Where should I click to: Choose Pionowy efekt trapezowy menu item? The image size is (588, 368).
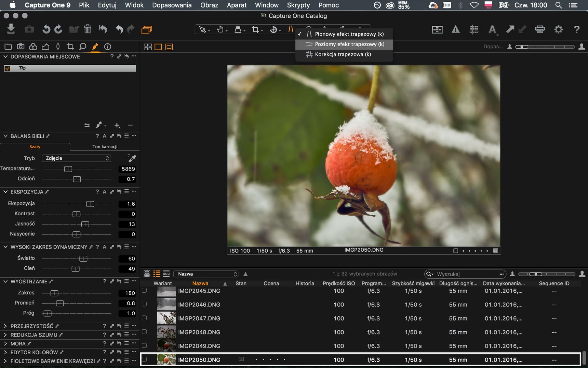coord(344,34)
